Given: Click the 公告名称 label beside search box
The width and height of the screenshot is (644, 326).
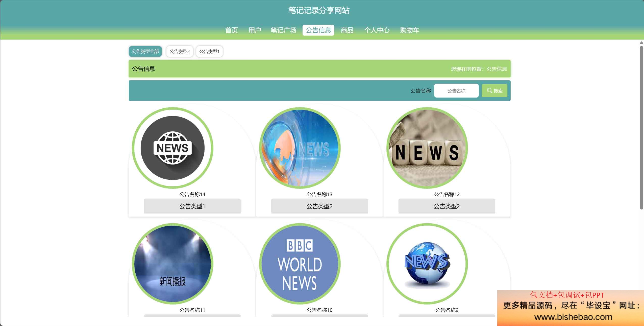Looking at the screenshot, I should point(420,91).
